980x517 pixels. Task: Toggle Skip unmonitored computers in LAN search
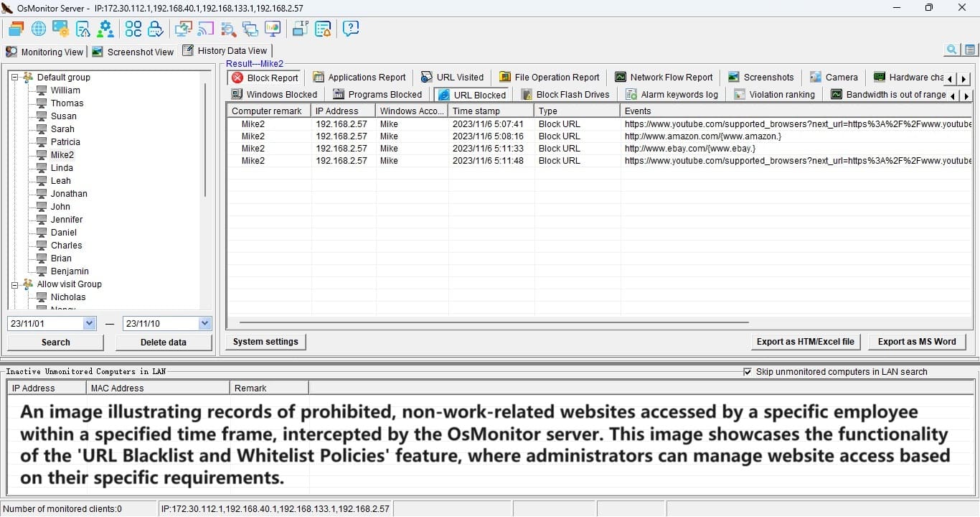[748, 372]
